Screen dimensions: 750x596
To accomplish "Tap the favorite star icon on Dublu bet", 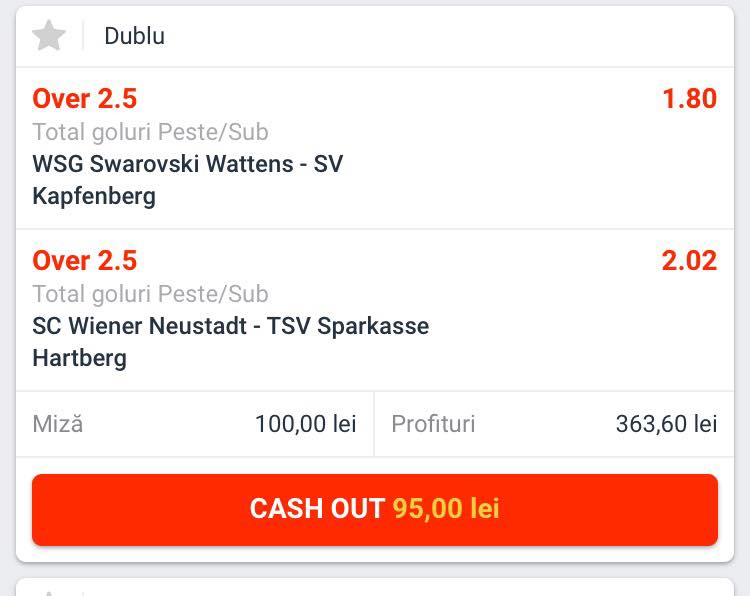I will pos(49,35).
